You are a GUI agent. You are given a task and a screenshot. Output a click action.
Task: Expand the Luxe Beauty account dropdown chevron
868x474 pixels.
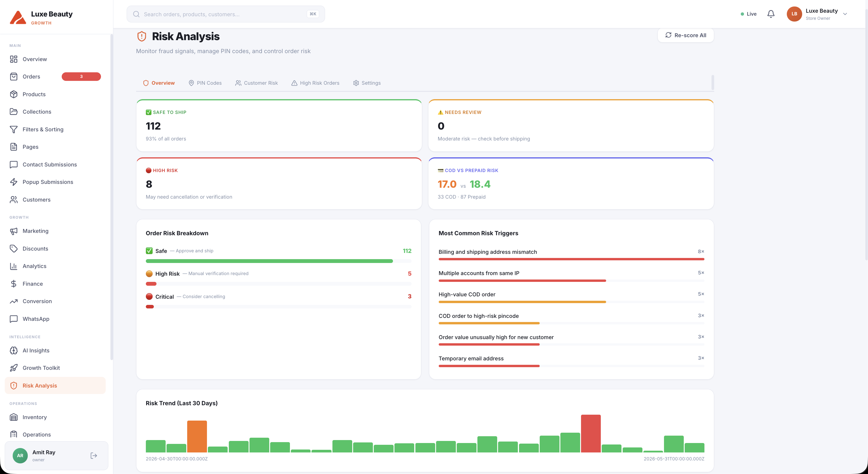[x=845, y=14]
